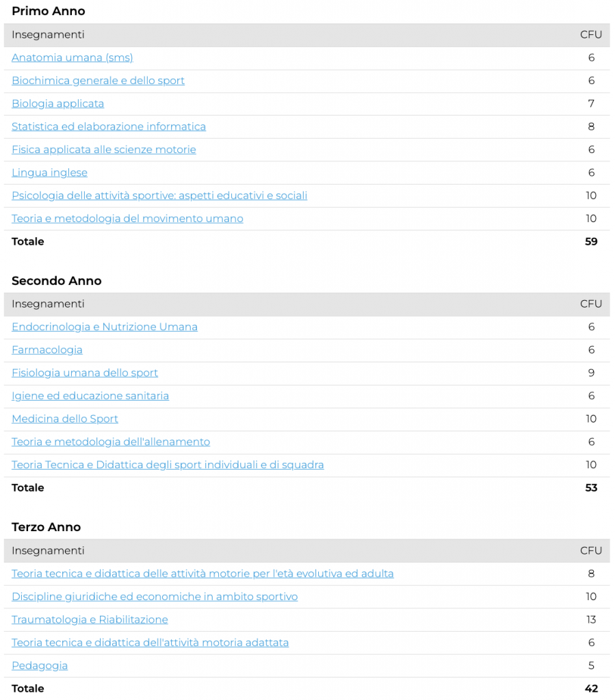This screenshot has width=615, height=700.
Task: Open Traumatologia e Riabilitazione course
Action: [x=89, y=620]
